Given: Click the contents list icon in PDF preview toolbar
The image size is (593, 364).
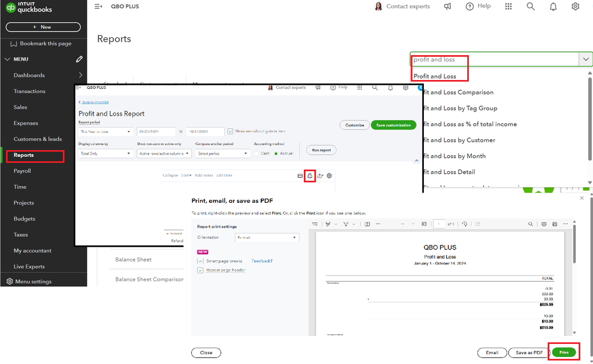Looking at the screenshot, I should tap(315, 224).
